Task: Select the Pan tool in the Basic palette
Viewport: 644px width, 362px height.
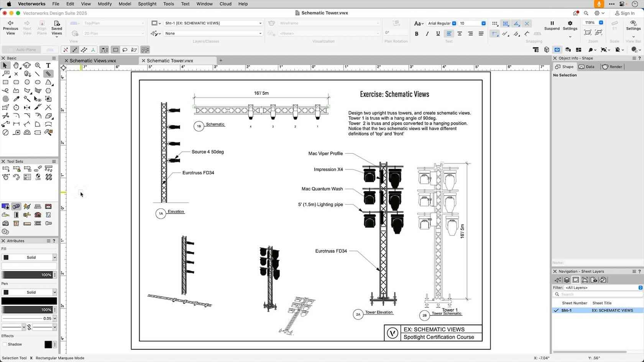Action: pos(16,65)
